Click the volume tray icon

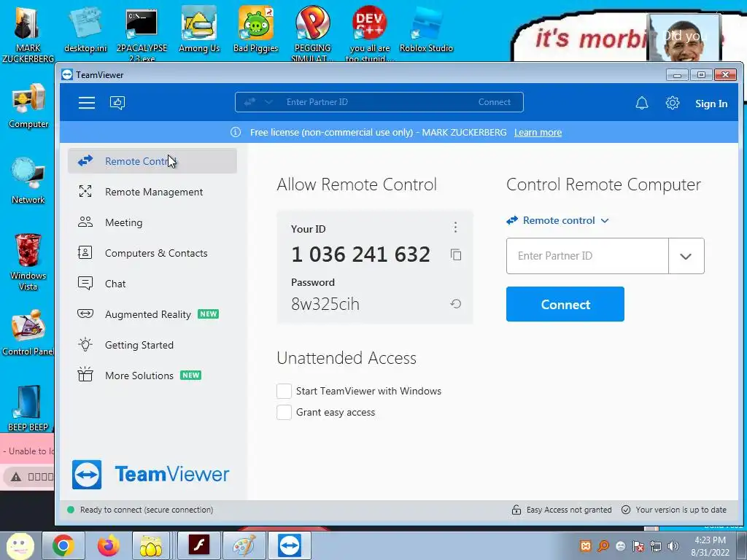(673, 546)
